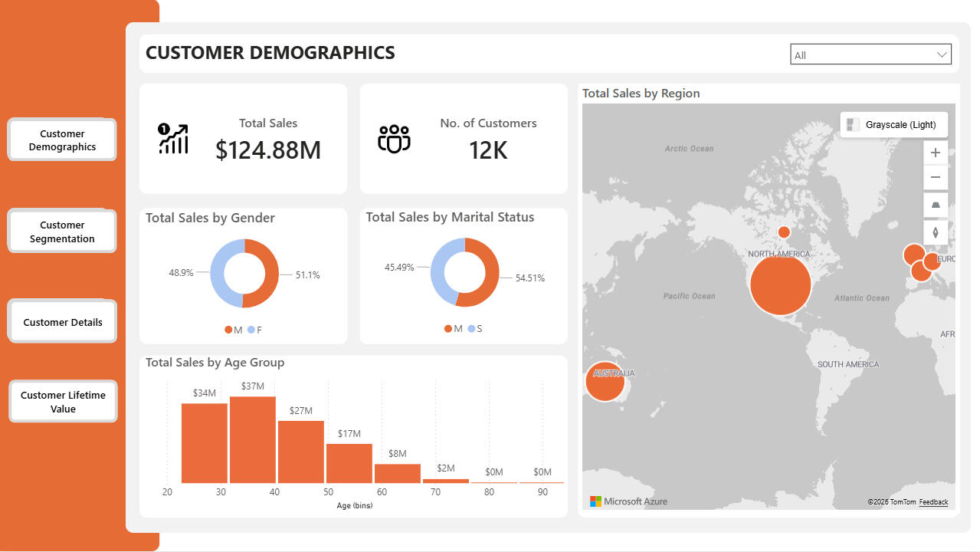Image resolution: width=980 pixels, height=552 pixels.
Task: Toggle the M legend item in Gender chart
Action: [x=233, y=330]
